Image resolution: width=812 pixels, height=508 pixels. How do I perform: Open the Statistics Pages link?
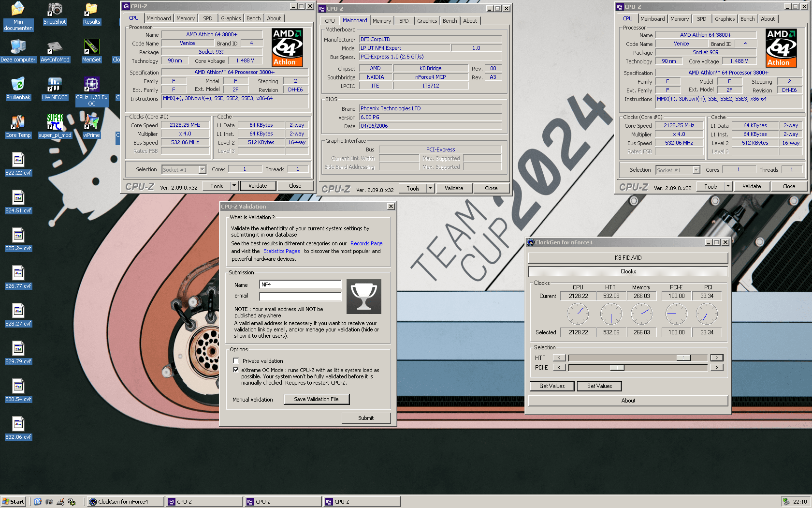coord(282,251)
